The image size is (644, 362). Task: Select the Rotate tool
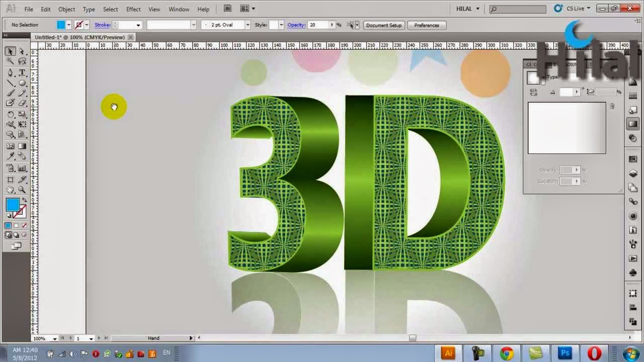(10, 115)
